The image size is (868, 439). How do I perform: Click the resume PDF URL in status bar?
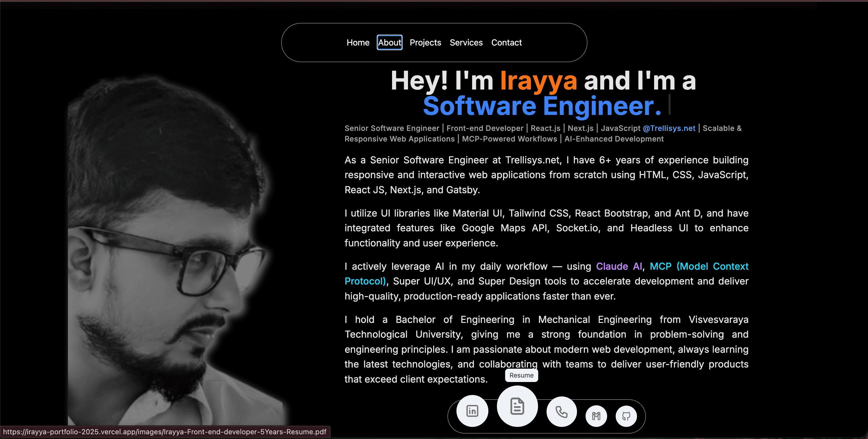coord(165,432)
